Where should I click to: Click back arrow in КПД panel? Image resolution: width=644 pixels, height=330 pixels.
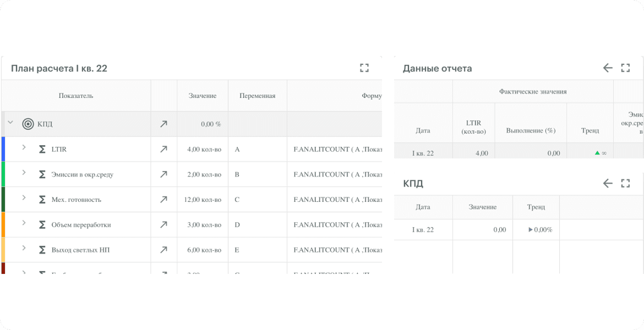pyautogui.click(x=608, y=183)
